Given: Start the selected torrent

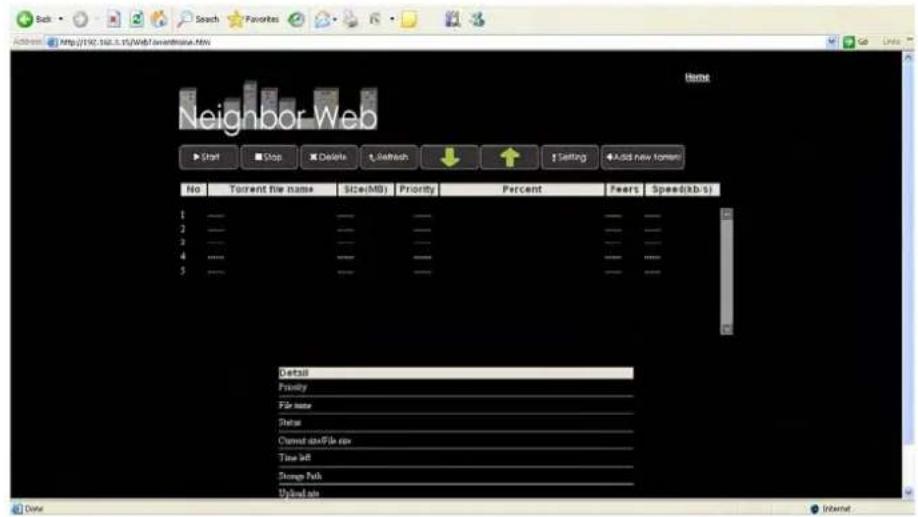Looking at the screenshot, I should (x=209, y=157).
